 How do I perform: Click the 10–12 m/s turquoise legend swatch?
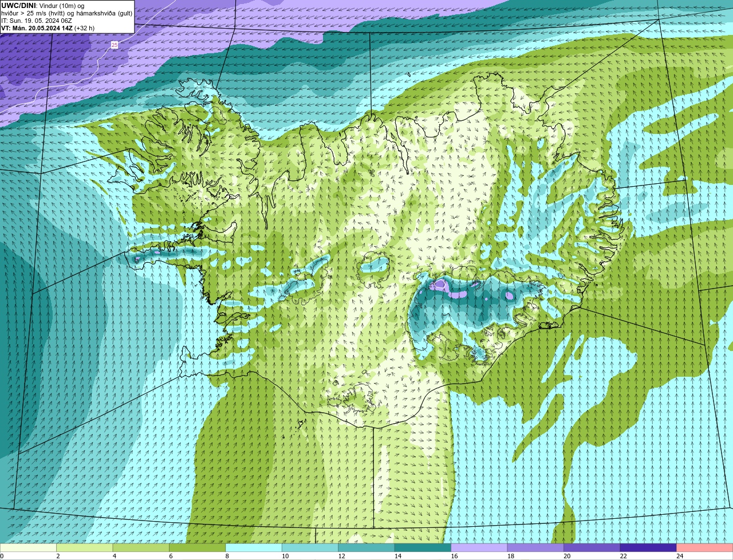310,547
